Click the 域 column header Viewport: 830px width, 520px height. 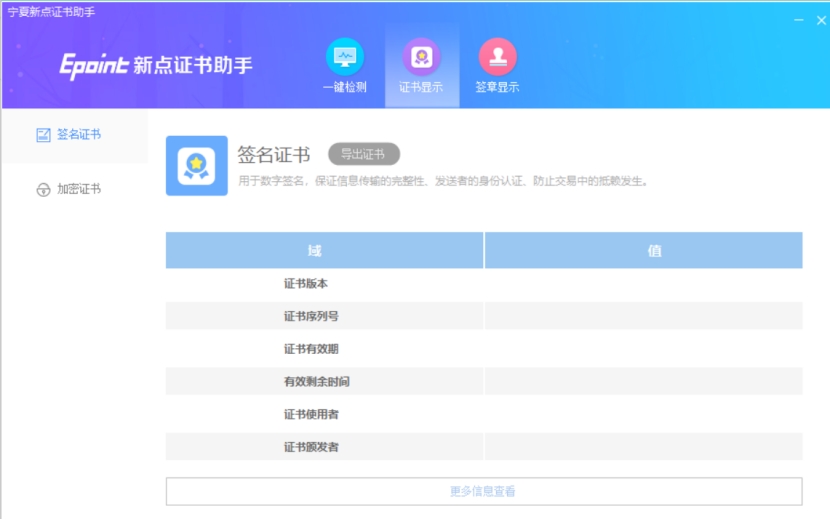(x=315, y=251)
